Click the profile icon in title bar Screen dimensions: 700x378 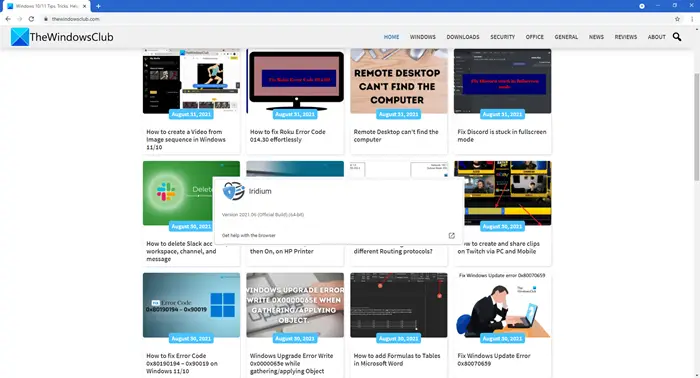(x=642, y=6)
